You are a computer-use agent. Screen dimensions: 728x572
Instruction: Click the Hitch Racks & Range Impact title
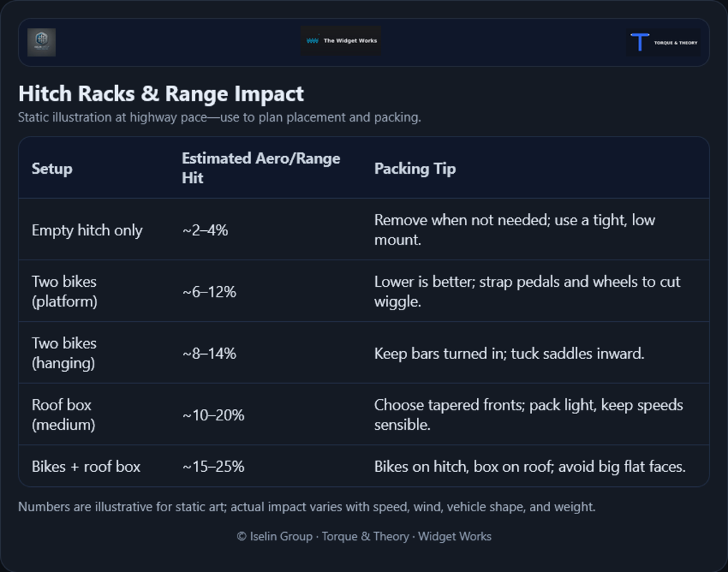[161, 94]
